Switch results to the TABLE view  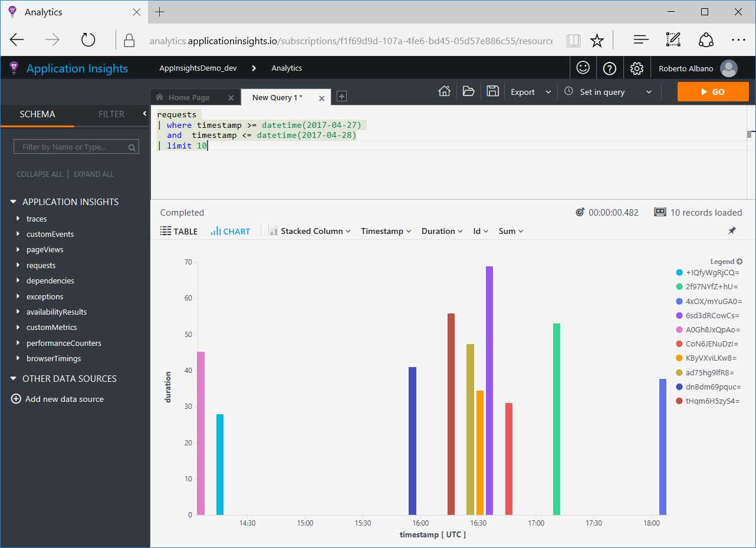(x=179, y=231)
